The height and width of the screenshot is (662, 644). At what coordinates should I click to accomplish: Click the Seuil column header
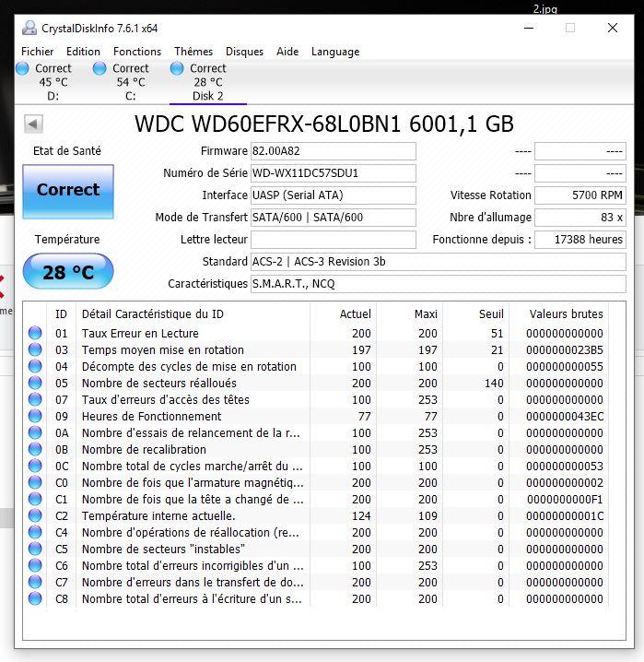click(x=475, y=314)
